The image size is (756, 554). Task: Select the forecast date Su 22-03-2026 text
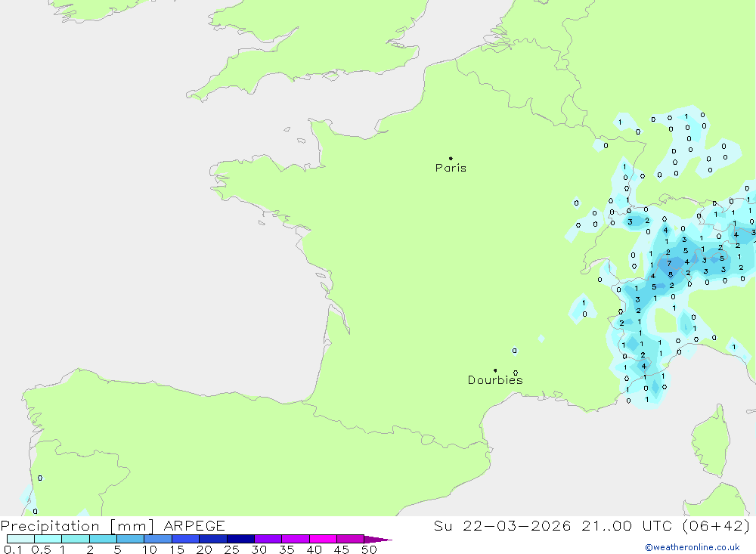click(x=503, y=526)
